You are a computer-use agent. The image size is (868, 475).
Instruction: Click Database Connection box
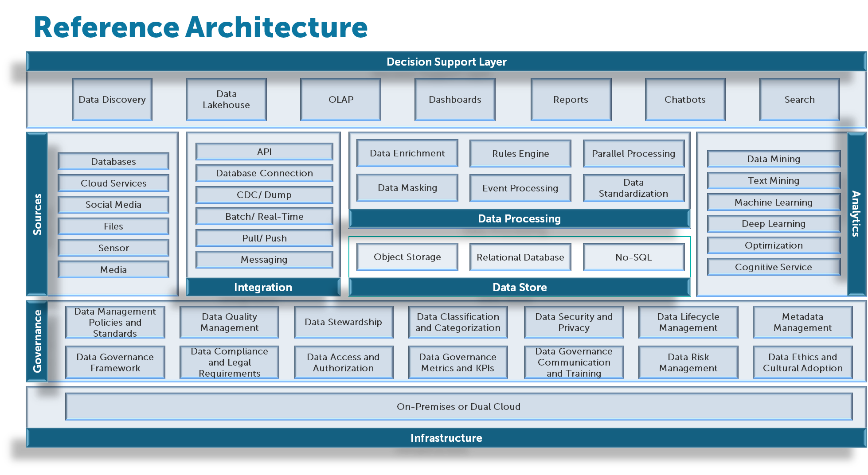pyautogui.click(x=264, y=173)
